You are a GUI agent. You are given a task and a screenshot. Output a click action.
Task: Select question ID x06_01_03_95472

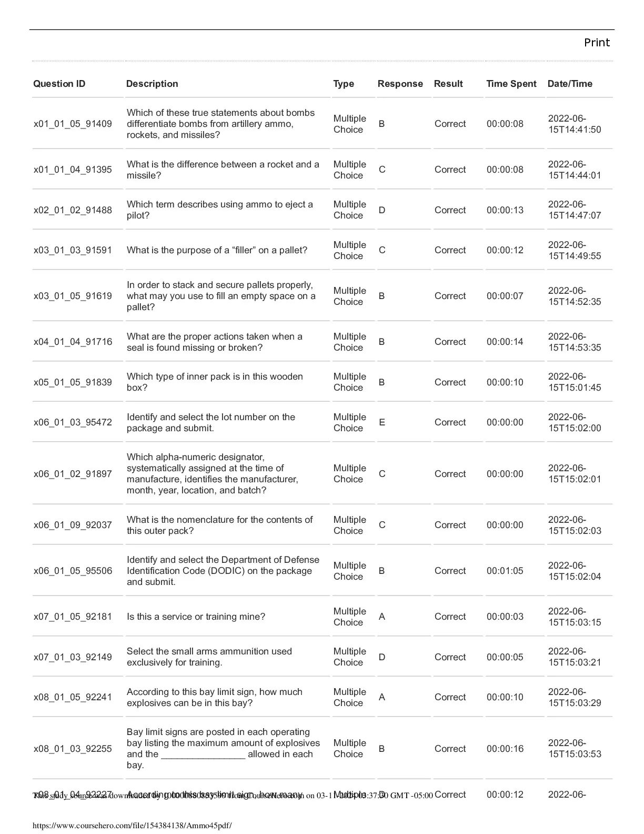tap(73, 422)
